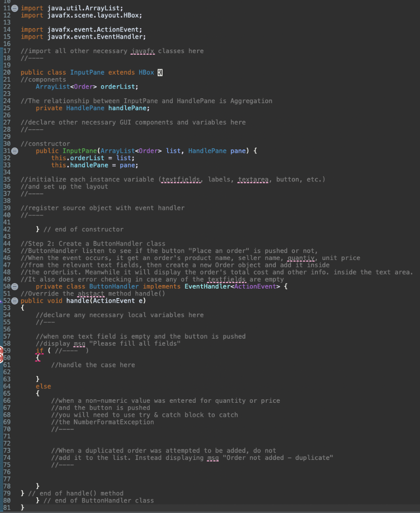This screenshot has width=420, height=513.
Task: Click the fold icon at the import block line 11
Action: 14,8
